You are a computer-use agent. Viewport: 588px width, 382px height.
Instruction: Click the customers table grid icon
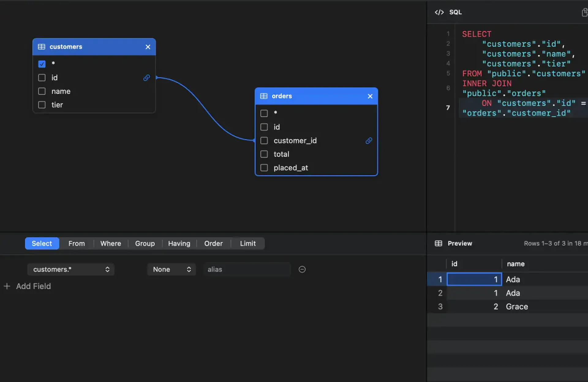tap(41, 47)
